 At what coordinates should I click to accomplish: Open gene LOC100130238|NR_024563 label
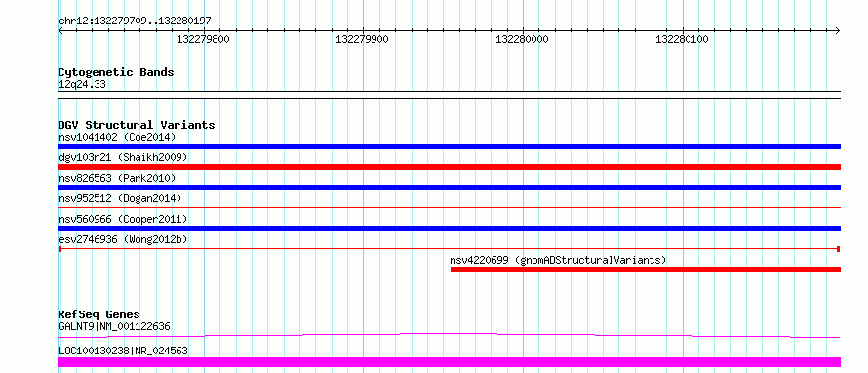pyautogui.click(x=123, y=351)
